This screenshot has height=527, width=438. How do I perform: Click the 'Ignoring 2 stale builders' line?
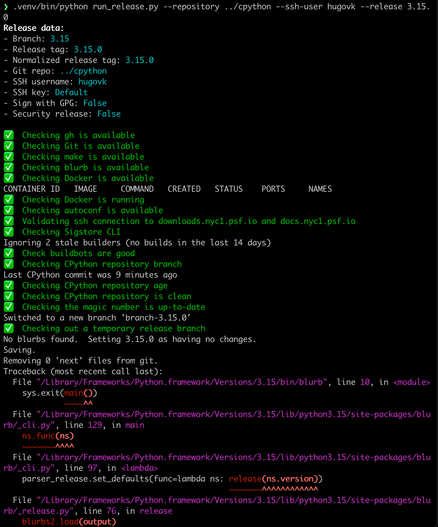pos(137,243)
